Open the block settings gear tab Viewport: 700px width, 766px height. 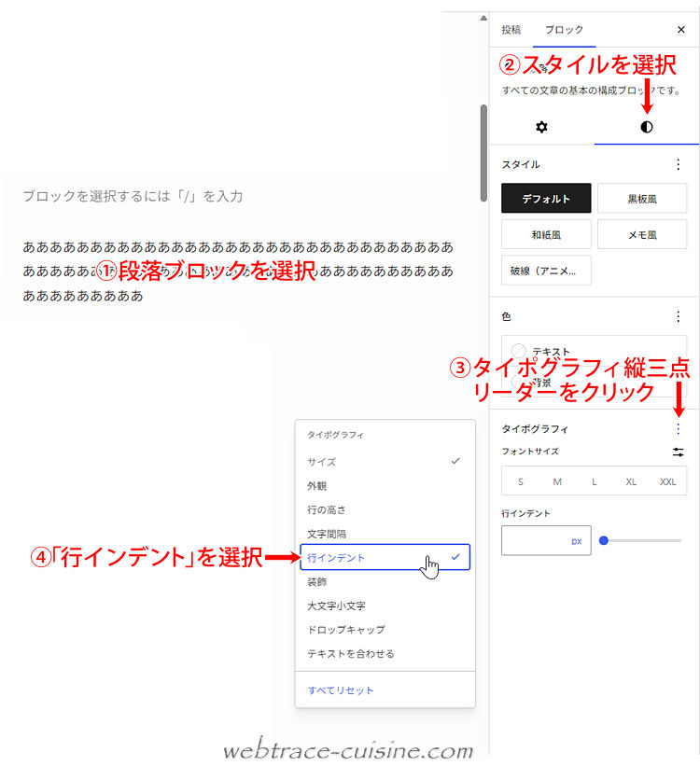click(541, 128)
